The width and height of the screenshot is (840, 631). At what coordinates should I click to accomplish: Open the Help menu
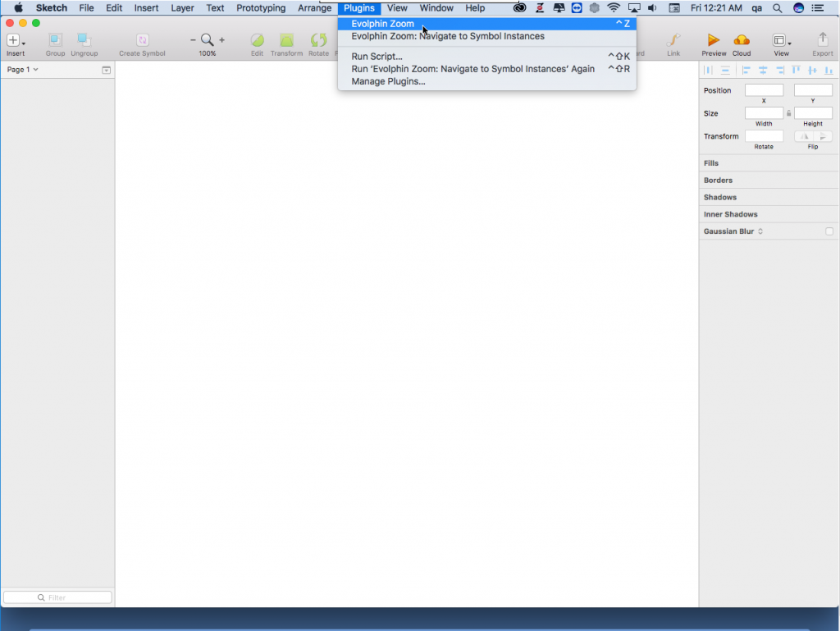pyautogui.click(x=475, y=8)
